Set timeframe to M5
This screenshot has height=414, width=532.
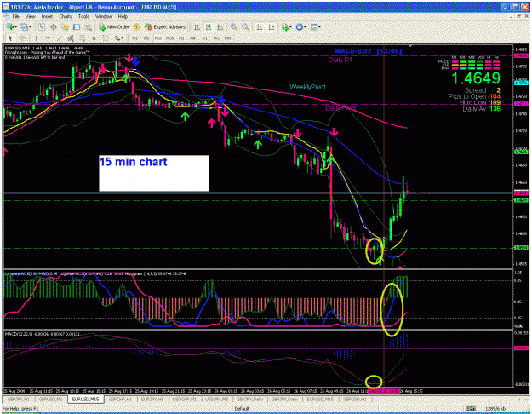(x=146, y=38)
